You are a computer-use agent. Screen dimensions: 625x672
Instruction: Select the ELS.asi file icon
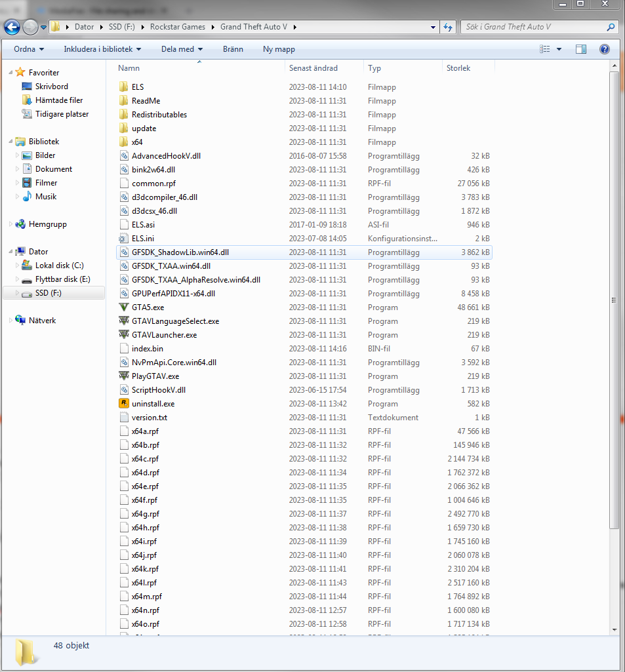(x=124, y=225)
